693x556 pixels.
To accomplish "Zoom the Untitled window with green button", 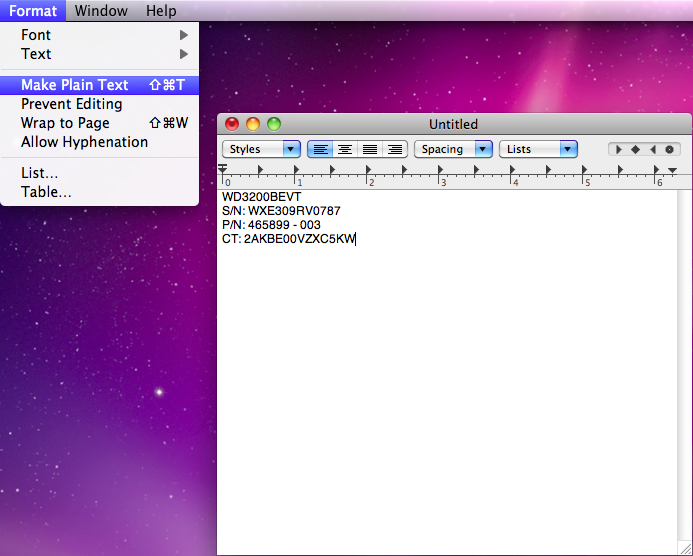I will click(274, 124).
